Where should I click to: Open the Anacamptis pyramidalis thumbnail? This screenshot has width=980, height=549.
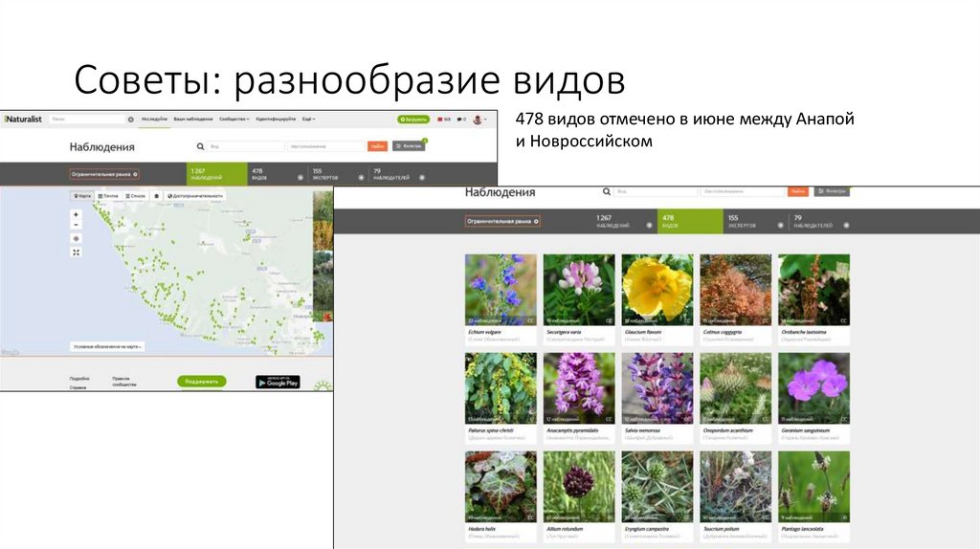point(579,388)
